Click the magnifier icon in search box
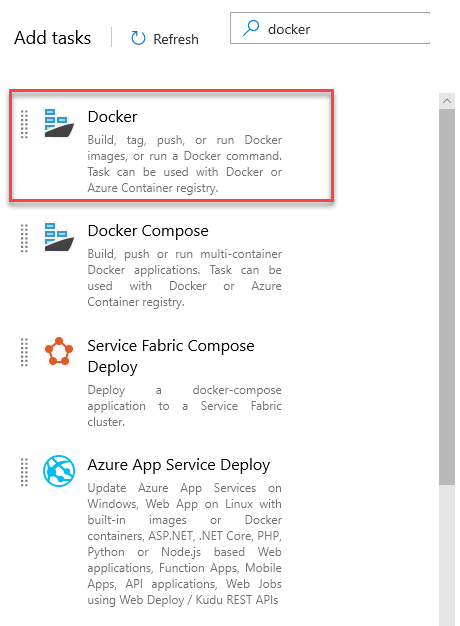The image size is (460, 626). point(251,28)
